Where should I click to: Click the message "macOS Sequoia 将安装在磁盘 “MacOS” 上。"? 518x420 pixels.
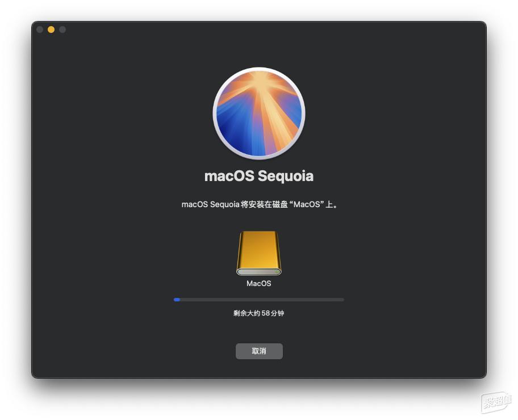[x=260, y=204]
